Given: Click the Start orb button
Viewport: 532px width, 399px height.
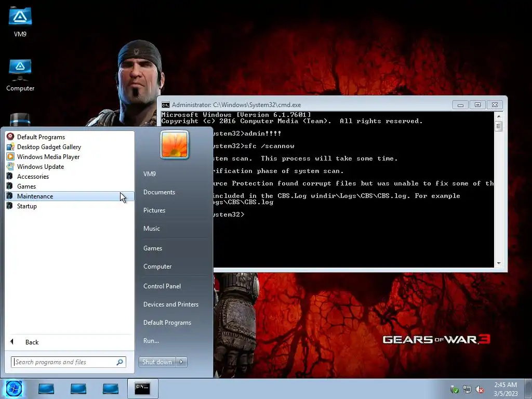Looking at the screenshot, I should (14, 389).
